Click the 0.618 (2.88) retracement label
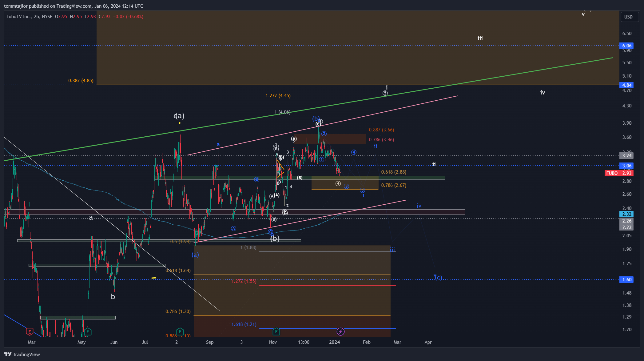Image resolution: width=644 pixels, height=361 pixels. click(394, 172)
